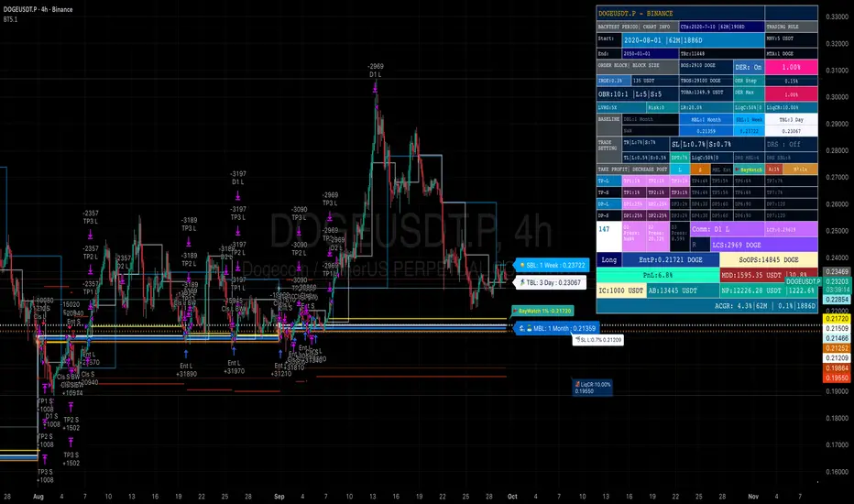854x504 pixels.
Task: Select the 0.22854 price axis tag
Action: [837, 300]
